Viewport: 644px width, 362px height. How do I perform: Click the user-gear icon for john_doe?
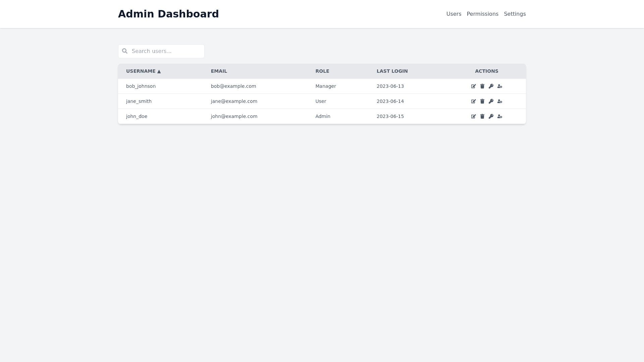click(499, 116)
